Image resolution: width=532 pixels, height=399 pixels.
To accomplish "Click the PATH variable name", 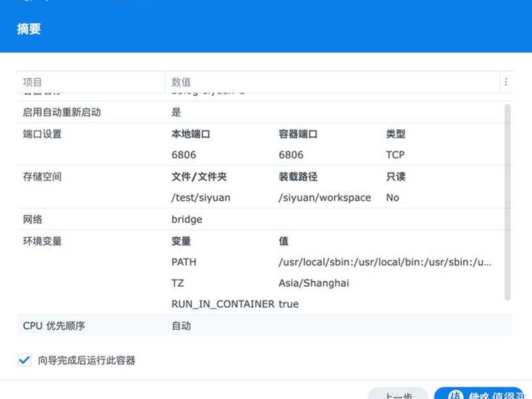I will [184, 262].
